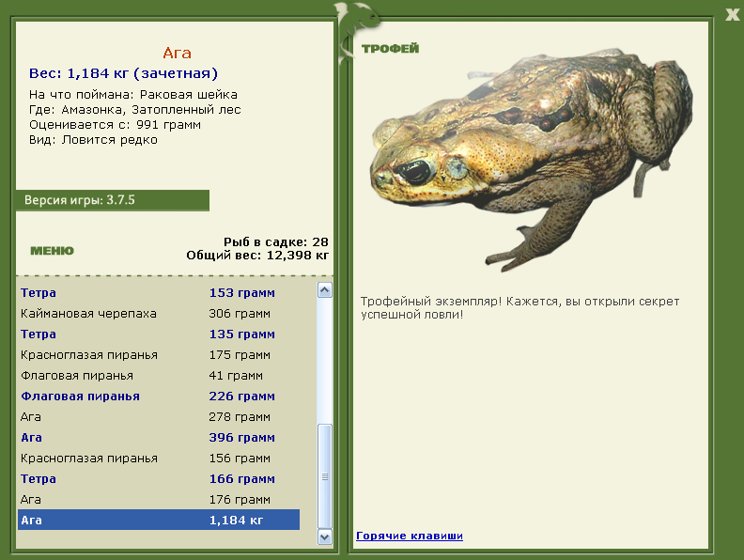
Task: Click the list scrollbar up arrow
Action: click(x=324, y=290)
